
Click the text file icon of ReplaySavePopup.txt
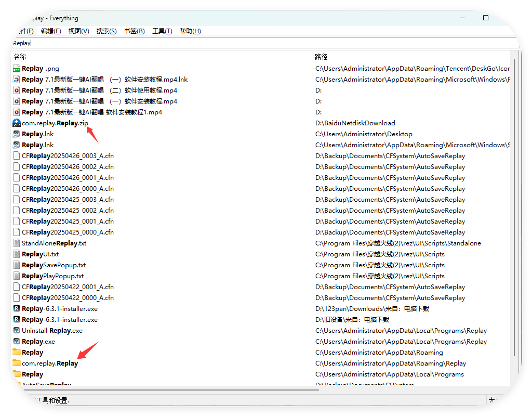point(16,265)
